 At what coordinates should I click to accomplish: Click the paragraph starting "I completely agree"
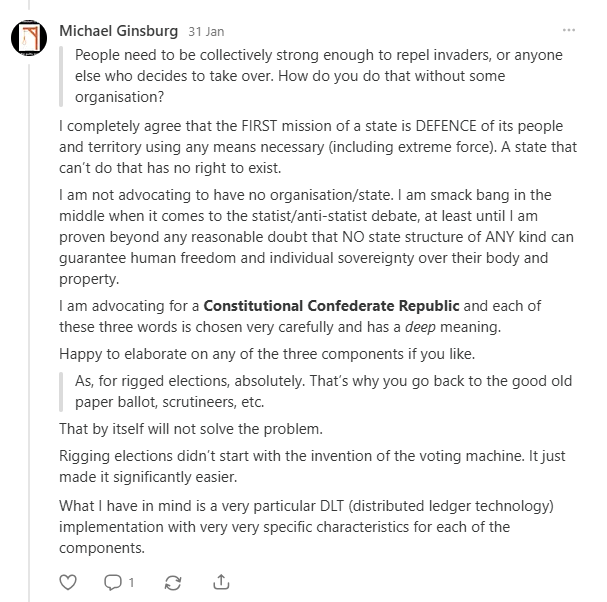(x=325, y=147)
